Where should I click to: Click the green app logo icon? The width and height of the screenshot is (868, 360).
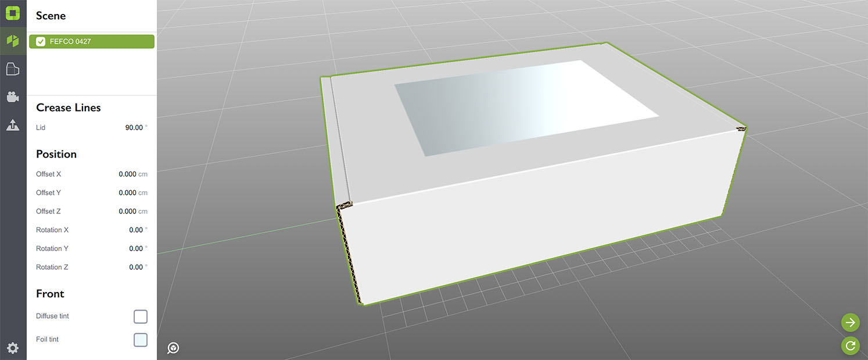(13, 13)
